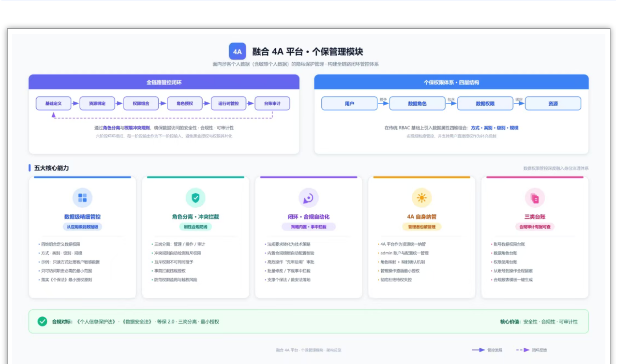The image size is (641, 364).
Task: Click the purple loop icon above 闭环·合规自动化
Action: coord(308,198)
